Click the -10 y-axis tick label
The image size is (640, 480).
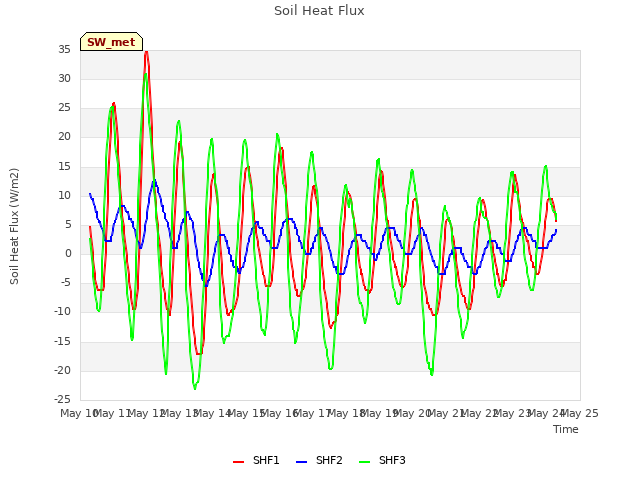[x=63, y=312]
